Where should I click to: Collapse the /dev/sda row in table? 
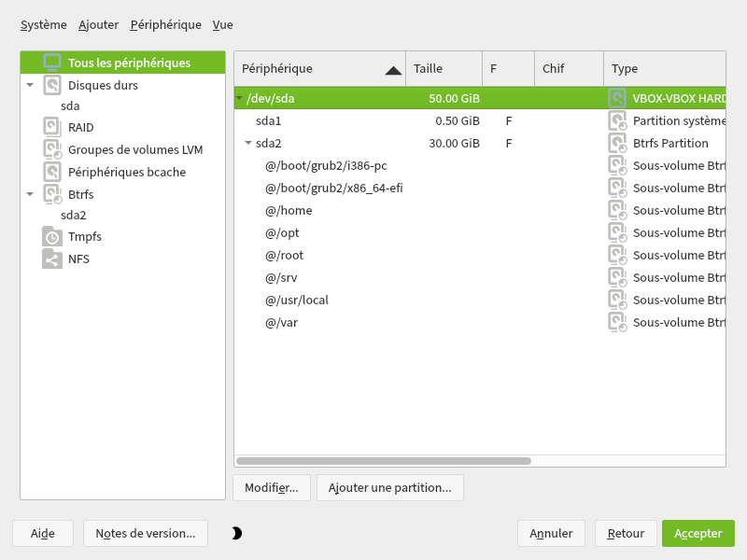coord(239,98)
